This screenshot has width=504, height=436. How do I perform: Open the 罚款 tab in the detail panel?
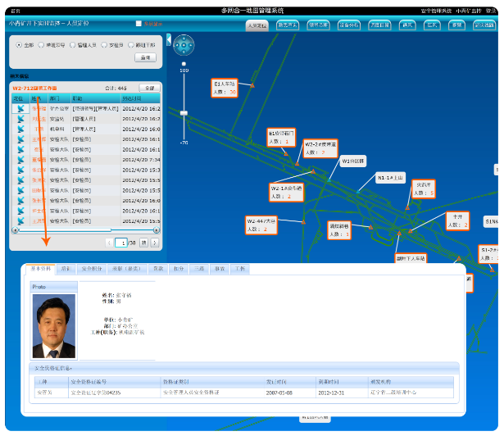[158, 269]
